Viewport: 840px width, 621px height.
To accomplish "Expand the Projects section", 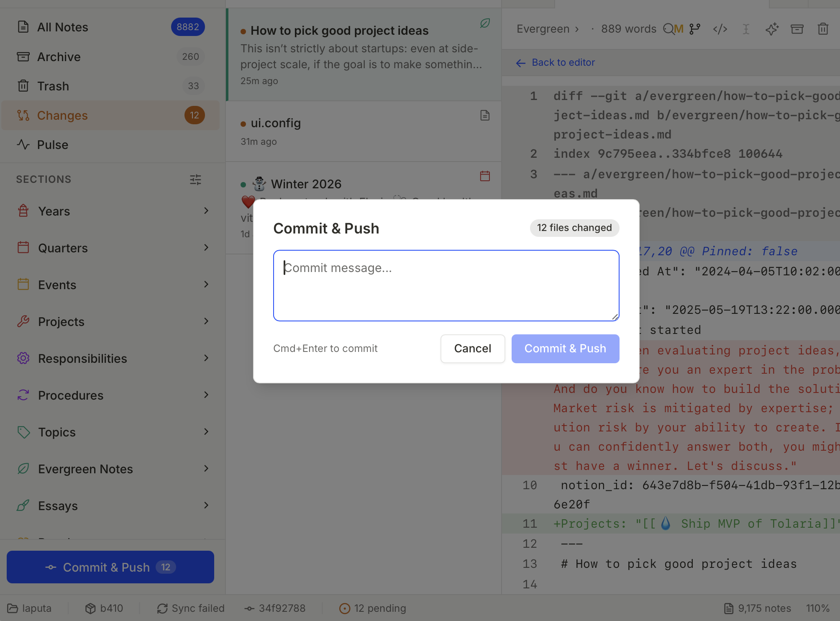I will [x=206, y=321].
